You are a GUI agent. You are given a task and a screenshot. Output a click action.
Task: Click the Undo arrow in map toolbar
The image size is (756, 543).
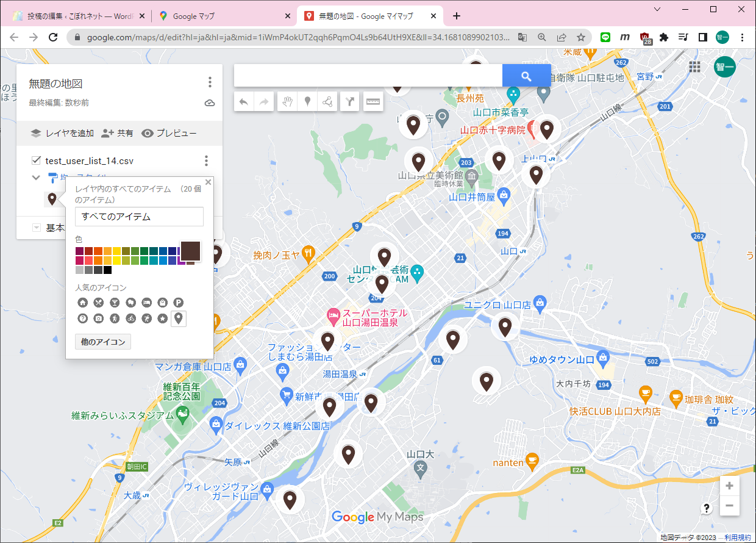(244, 102)
